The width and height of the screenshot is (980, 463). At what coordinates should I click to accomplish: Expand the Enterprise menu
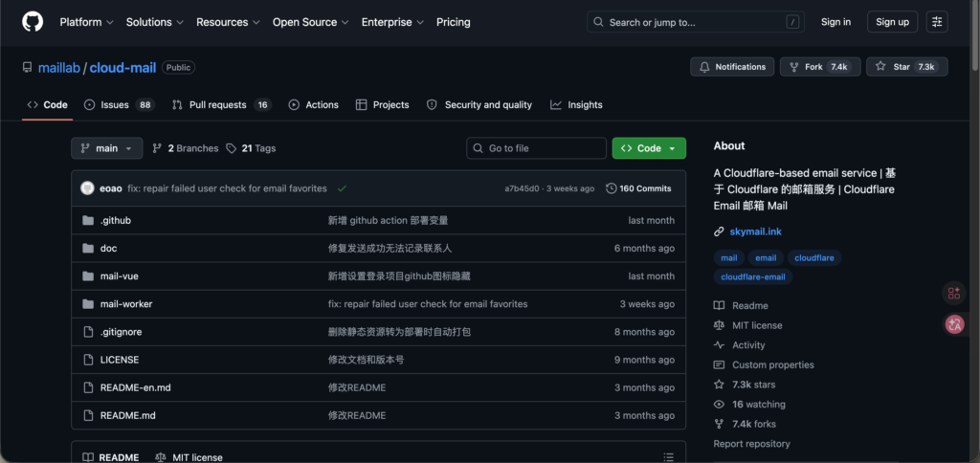(x=392, y=22)
